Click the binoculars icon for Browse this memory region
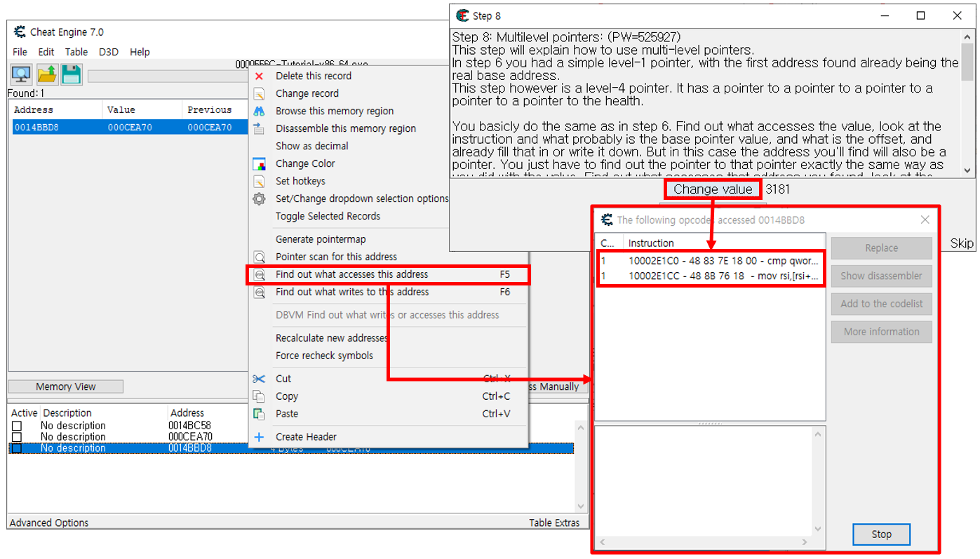This screenshot has width=980, height=559. 259,112
